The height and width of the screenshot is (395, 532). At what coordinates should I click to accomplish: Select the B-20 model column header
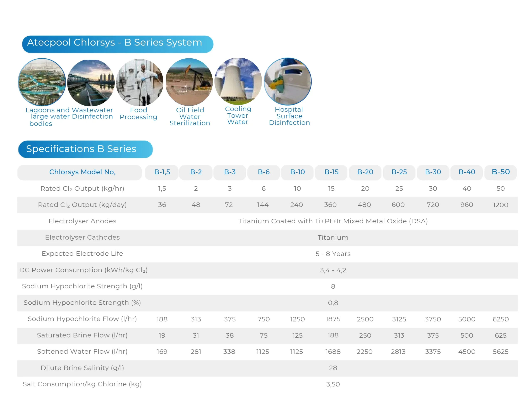pos(365,172)
